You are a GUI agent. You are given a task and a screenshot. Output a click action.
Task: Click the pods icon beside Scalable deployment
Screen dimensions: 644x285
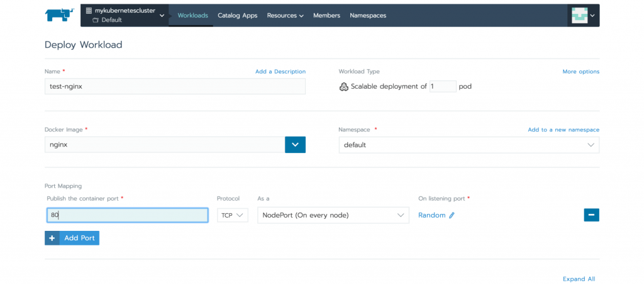343,87
